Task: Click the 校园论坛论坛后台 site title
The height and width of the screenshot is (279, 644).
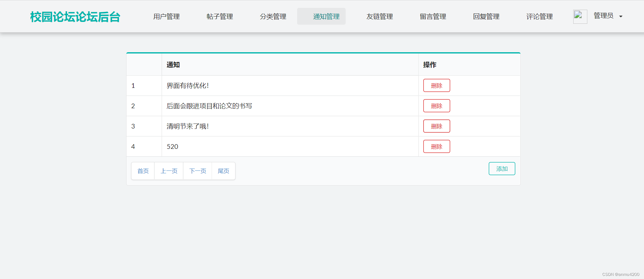Action: [x=75, y=17]
